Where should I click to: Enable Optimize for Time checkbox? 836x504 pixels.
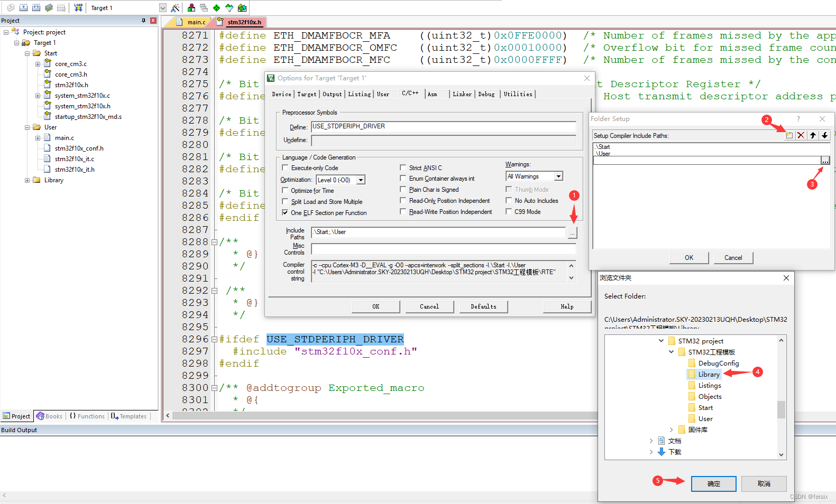[x=286, y=190]
